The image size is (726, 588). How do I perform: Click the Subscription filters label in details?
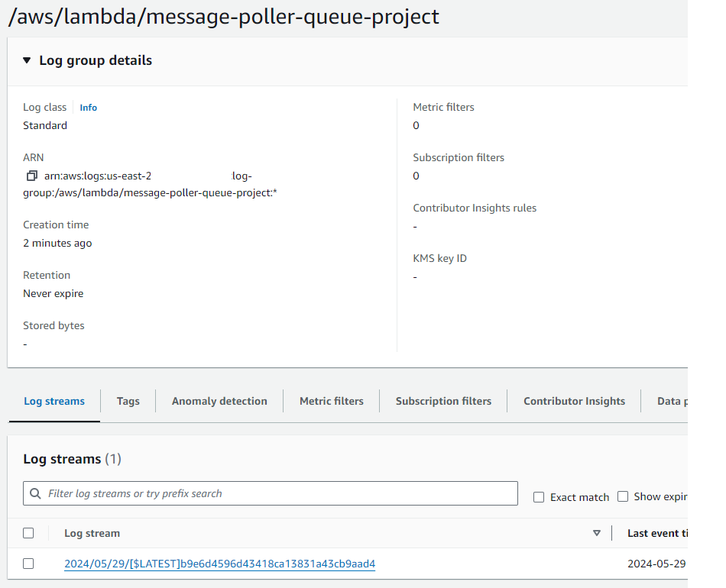(459, 158)
